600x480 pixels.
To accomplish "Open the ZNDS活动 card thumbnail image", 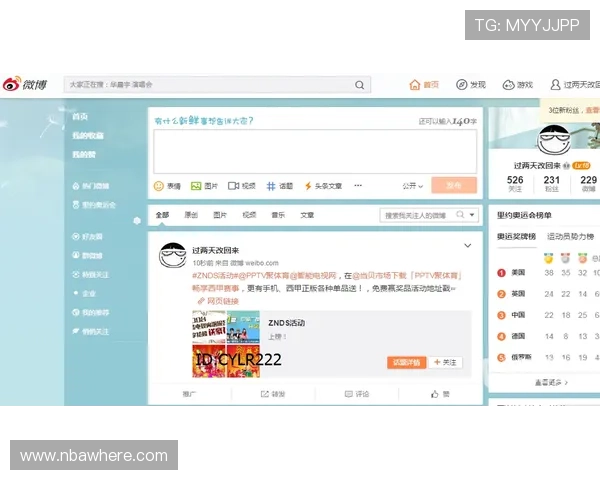I will (x=226, y=344).
